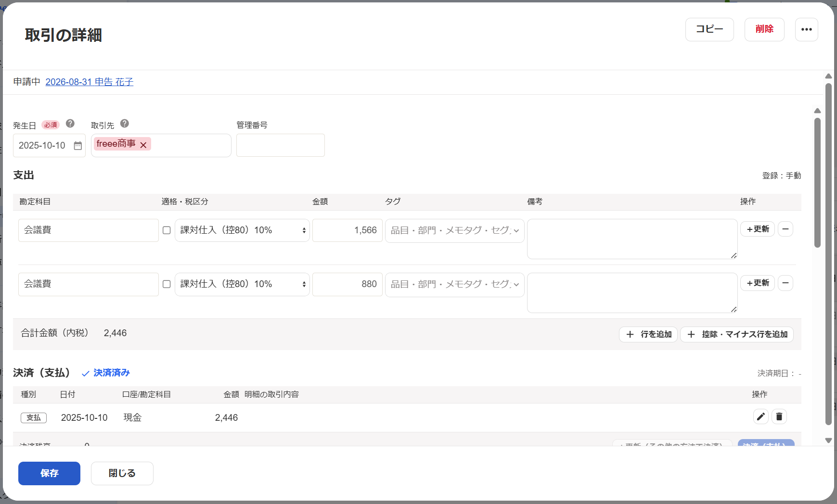The height and width of the screenshot is (504, 837).
Task: Click the 備考 textarea in the 1,566 row
Action: click(632, 239)
